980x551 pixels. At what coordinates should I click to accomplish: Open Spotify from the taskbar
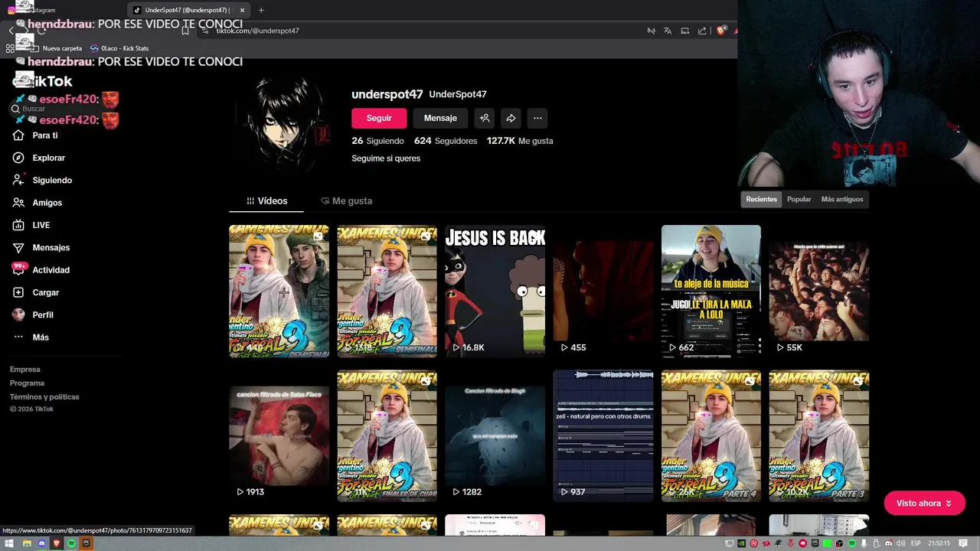click(71, 543)
